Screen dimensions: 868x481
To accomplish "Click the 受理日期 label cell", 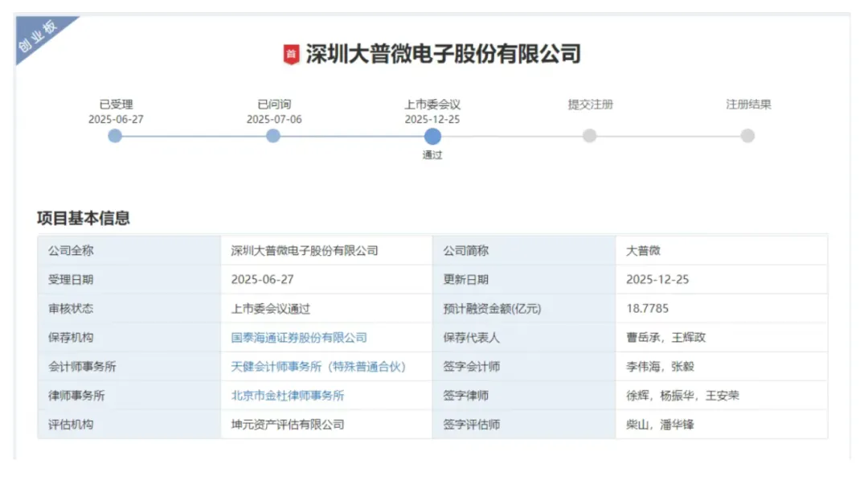I will tap(129, 279).
